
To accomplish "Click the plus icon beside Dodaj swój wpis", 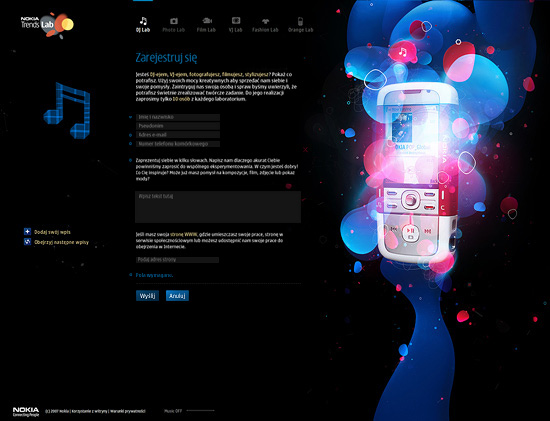I will tap(27, 232).
